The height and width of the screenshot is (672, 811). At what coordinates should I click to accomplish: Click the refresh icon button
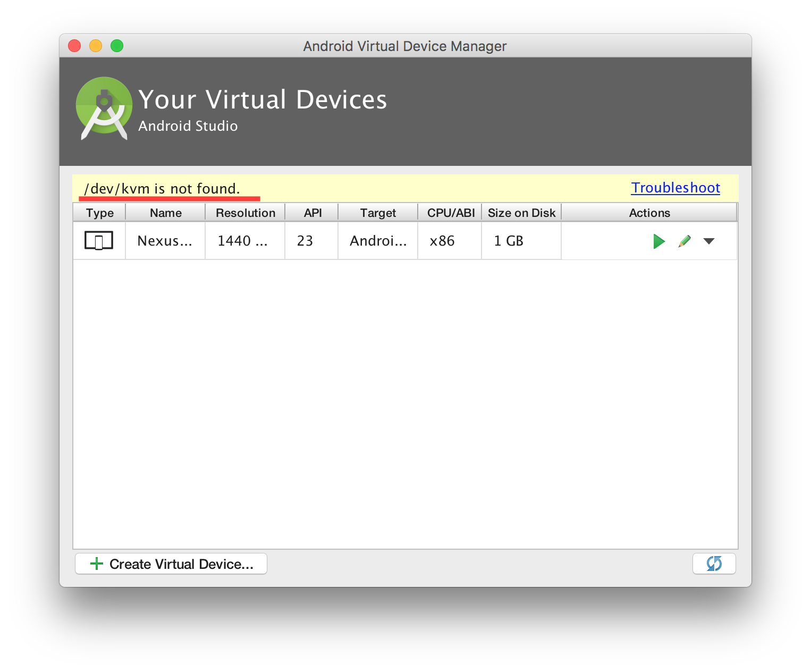(714, 564)
